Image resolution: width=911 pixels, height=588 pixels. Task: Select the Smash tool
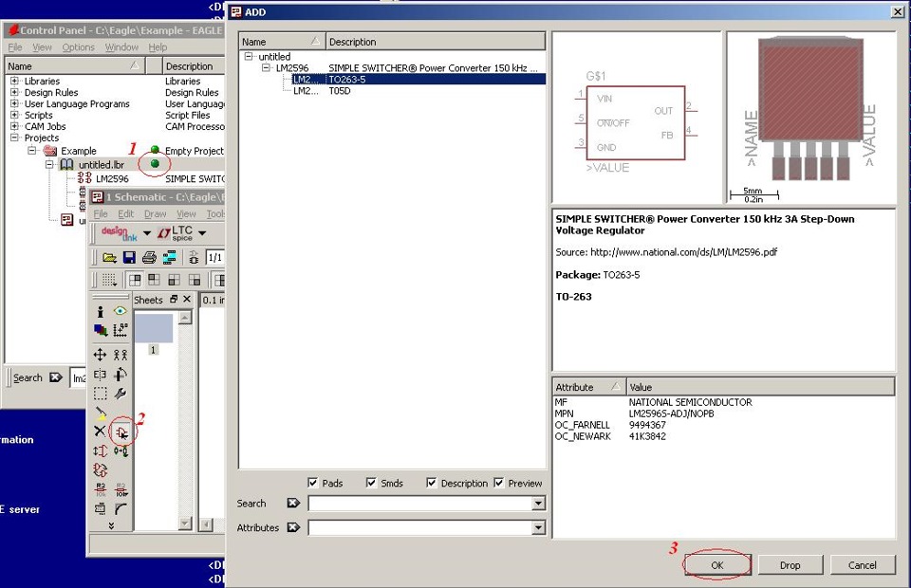(100, 509)
